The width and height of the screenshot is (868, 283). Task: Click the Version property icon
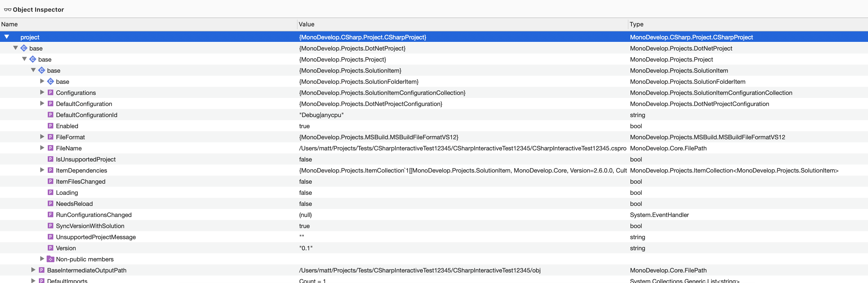click(51, 248)
